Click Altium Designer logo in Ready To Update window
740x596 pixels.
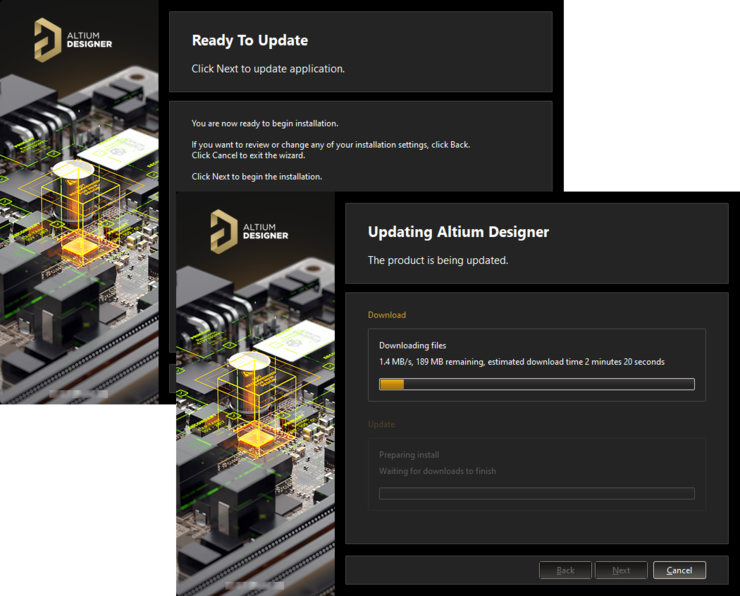point(73,40)
